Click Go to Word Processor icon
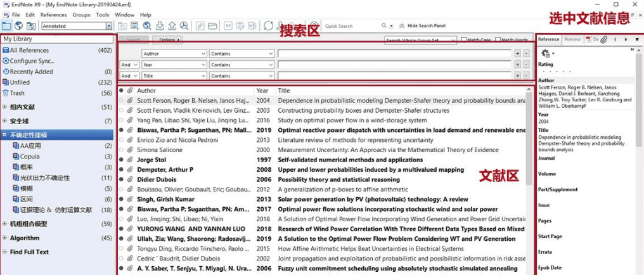Screen dimensions: 644x275 click(252, 26)
